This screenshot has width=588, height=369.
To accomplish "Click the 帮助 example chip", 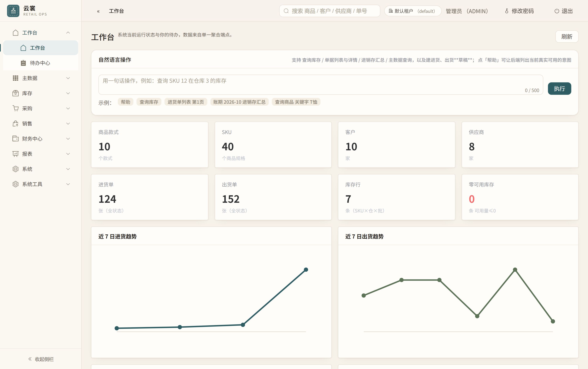I will tap(125, 102).
